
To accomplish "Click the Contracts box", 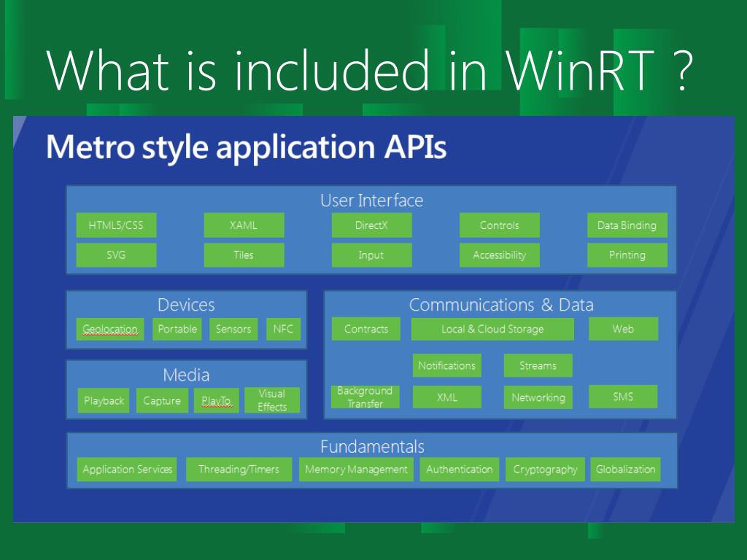I will pyautogui.click(x=366, y=329).
